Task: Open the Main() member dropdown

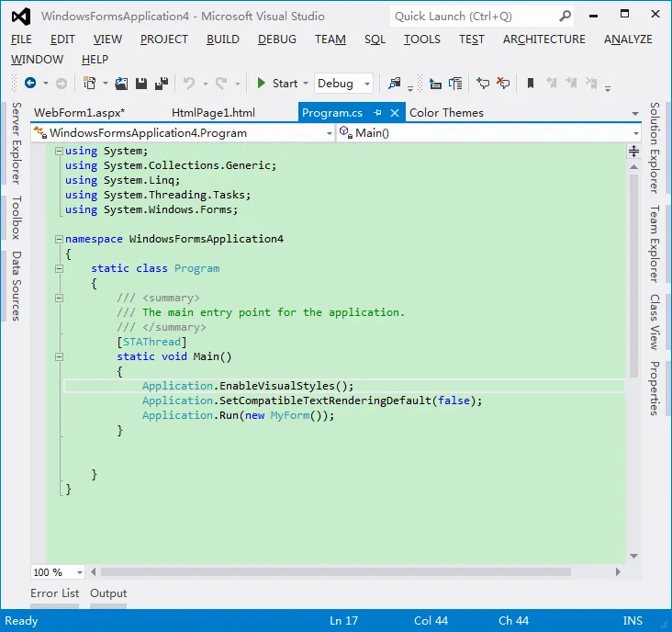Action: 636,133
